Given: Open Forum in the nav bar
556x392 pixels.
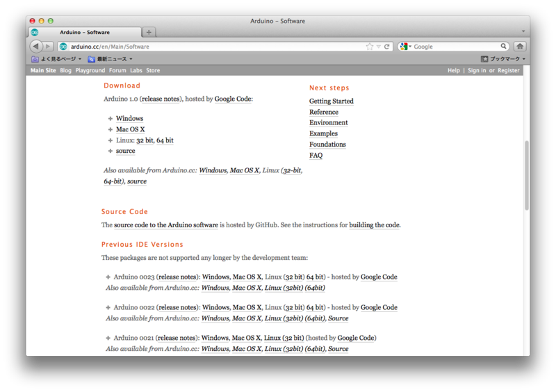Looking at the screenshot, I should [117, 70].
